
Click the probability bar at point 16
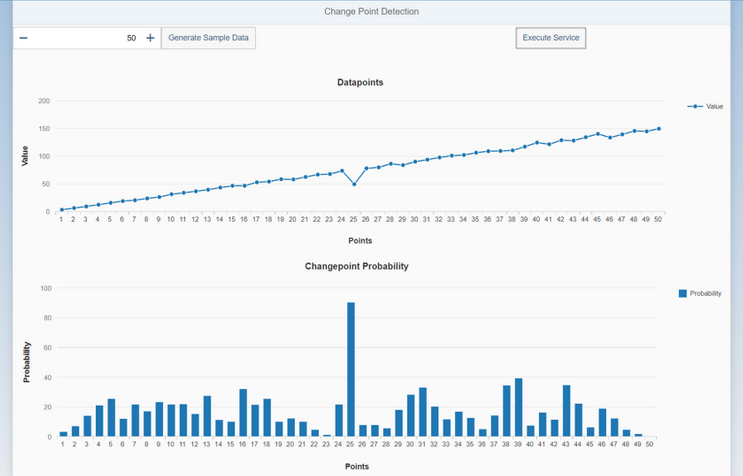click(243, 412)
